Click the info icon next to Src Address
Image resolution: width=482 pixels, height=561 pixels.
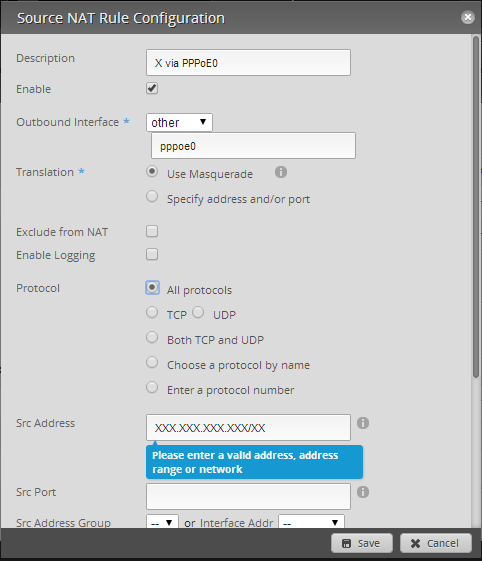click(x=363, y=423)
